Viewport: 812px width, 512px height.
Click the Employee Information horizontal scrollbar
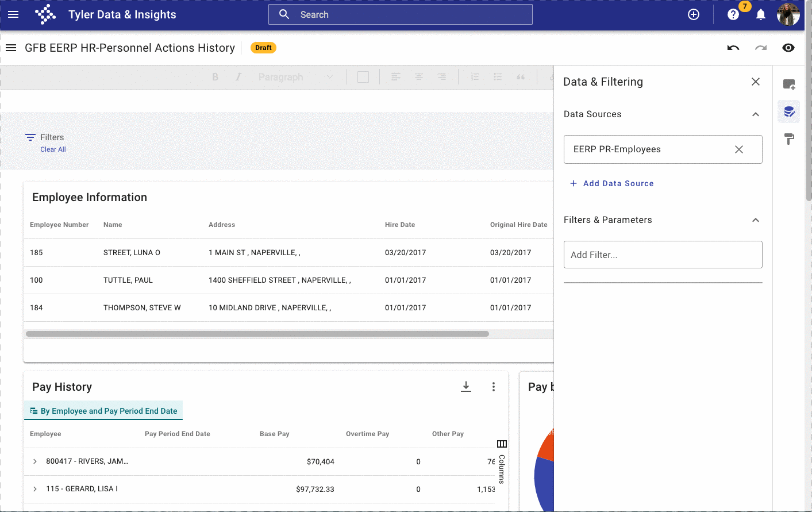coord(257,334)
